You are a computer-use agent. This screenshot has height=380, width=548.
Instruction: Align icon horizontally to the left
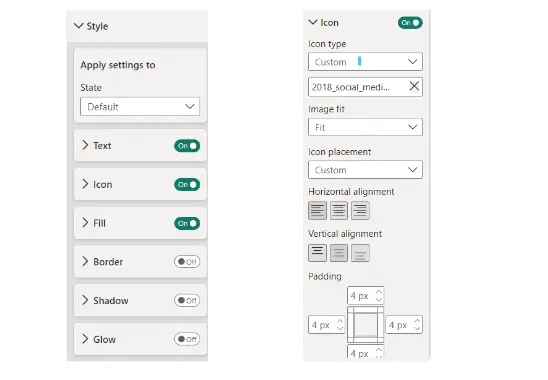[317, 210]
